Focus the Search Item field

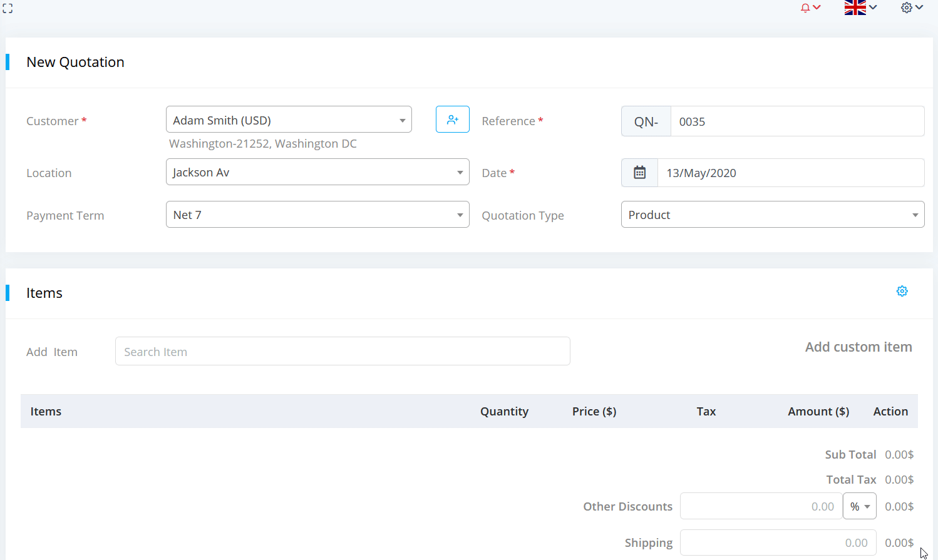[343, 352]
